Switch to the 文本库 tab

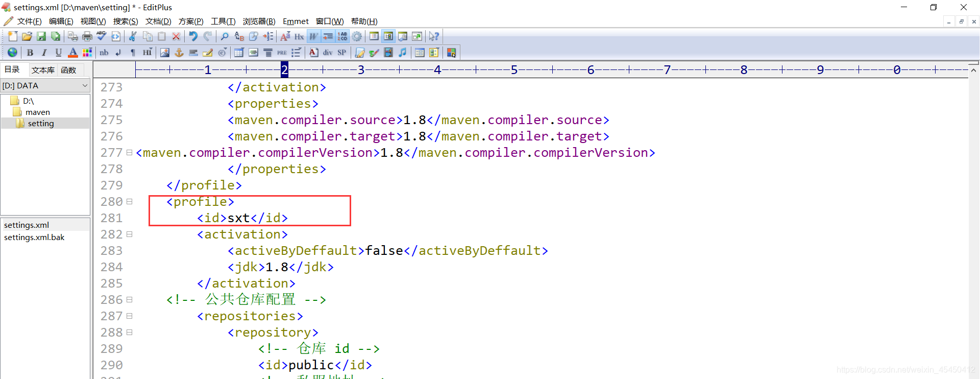pos(43,70)
